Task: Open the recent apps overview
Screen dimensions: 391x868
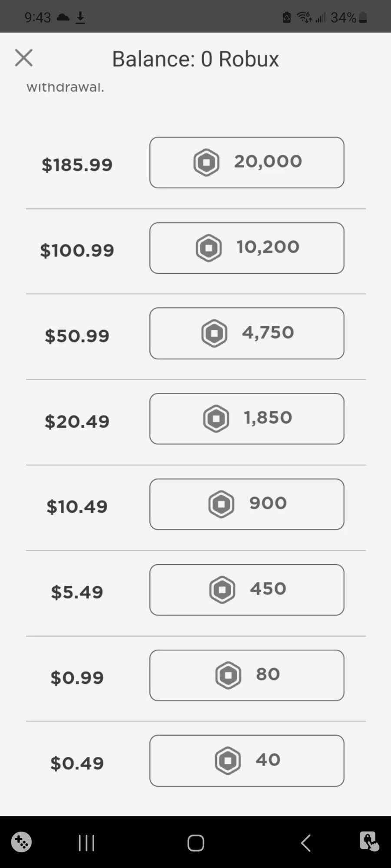Action: (x=86, y=843)
